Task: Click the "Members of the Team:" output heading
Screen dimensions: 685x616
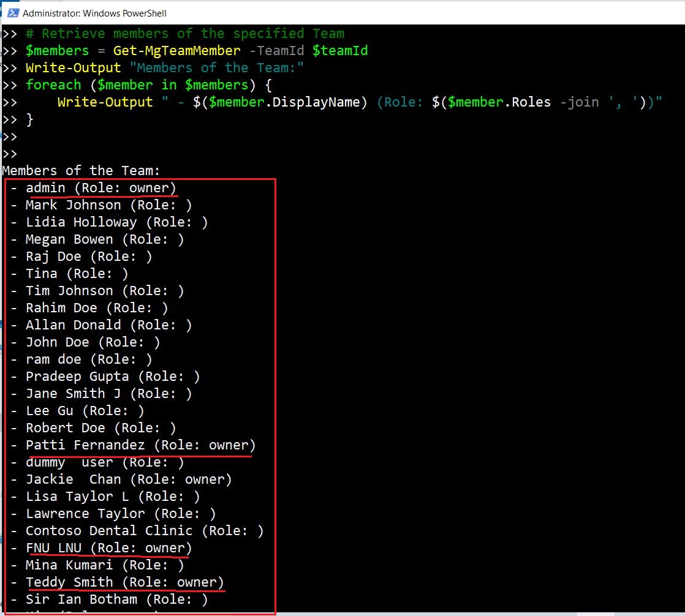Action: click(x=81, y=170)
